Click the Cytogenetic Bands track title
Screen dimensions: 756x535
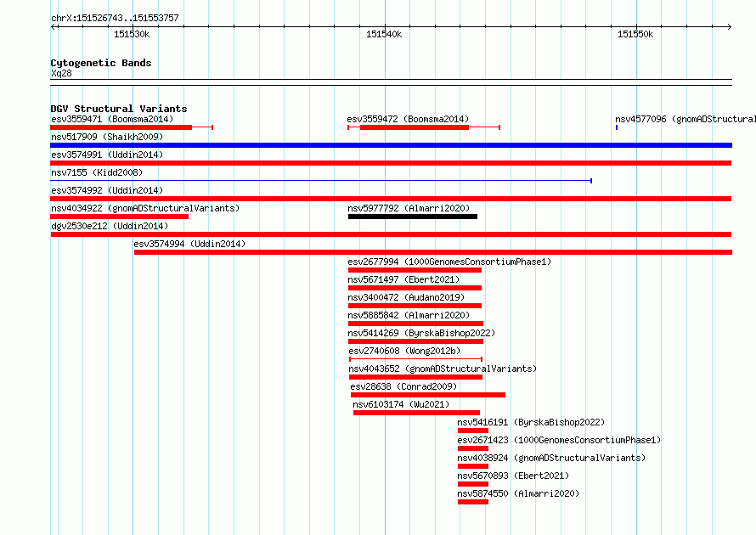(101, 63)
